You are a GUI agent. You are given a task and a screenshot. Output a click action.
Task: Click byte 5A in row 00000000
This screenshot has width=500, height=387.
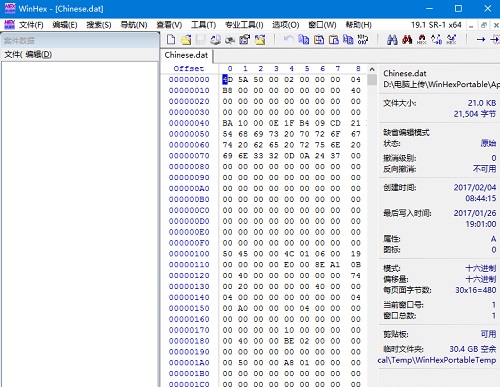click(x=243, y=80)
